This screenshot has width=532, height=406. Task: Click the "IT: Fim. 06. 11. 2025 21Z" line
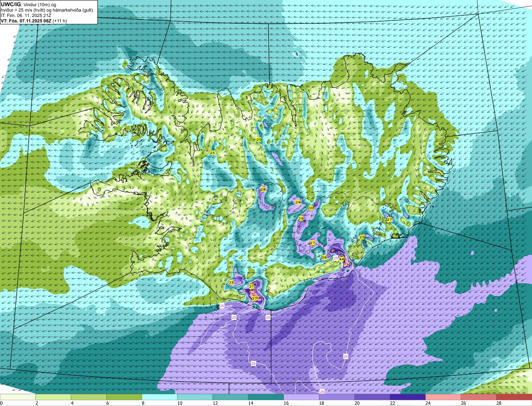click(26, 15)
